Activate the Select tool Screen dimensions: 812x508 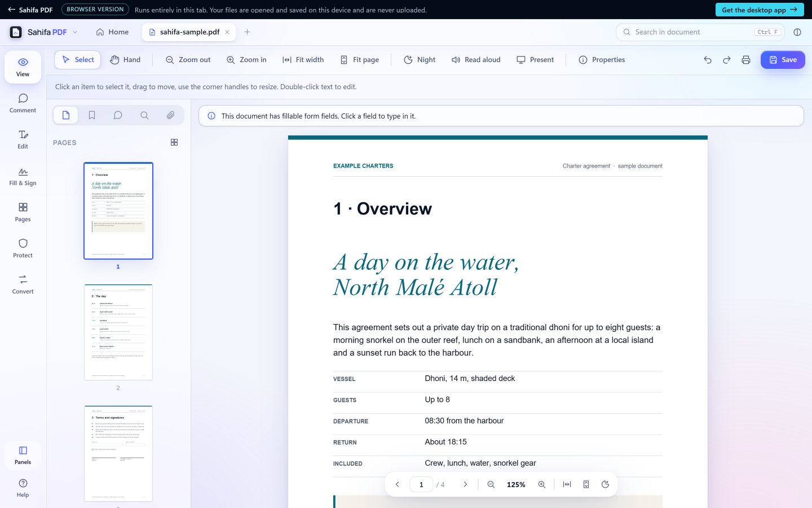[78, 60]
